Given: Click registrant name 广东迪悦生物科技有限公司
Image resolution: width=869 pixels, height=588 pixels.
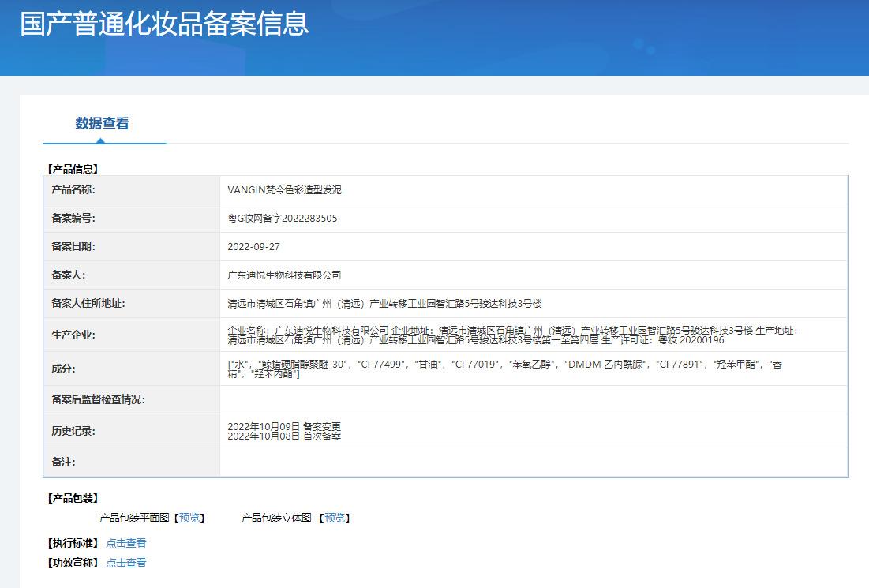Looking at the screenshot, I should tap(284, 275).
